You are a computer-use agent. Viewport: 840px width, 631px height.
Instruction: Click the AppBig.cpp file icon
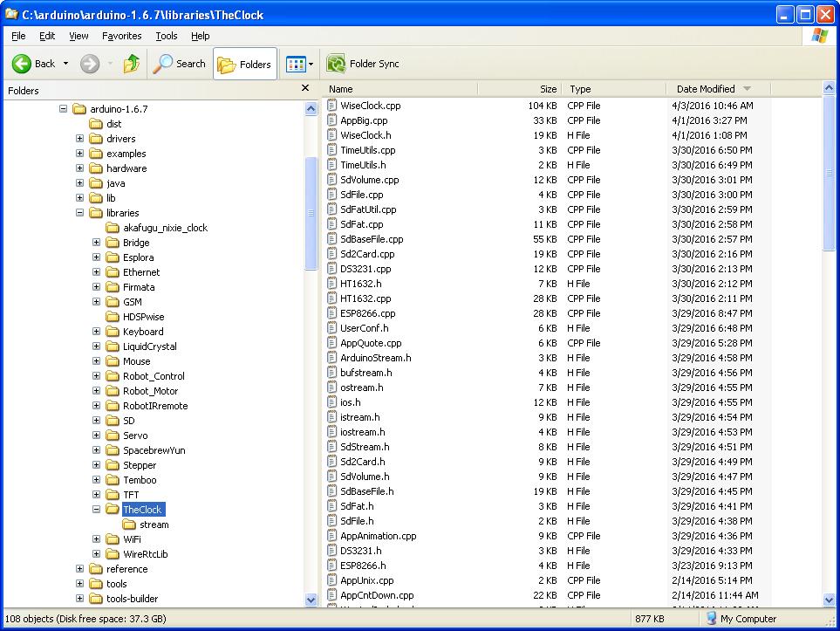332,120
